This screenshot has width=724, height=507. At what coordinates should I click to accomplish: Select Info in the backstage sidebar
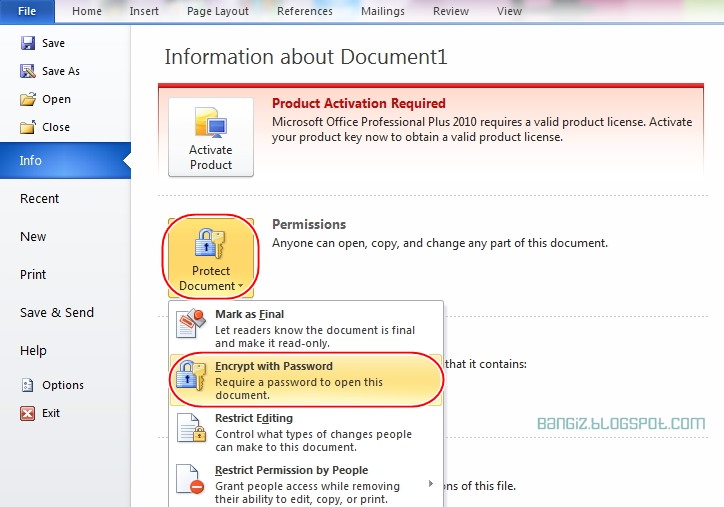(x=65, y=160)
